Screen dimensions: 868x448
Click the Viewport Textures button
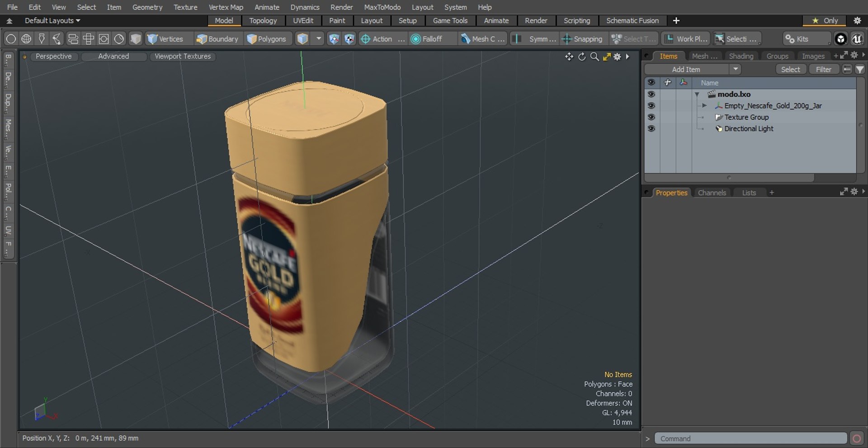183,56
